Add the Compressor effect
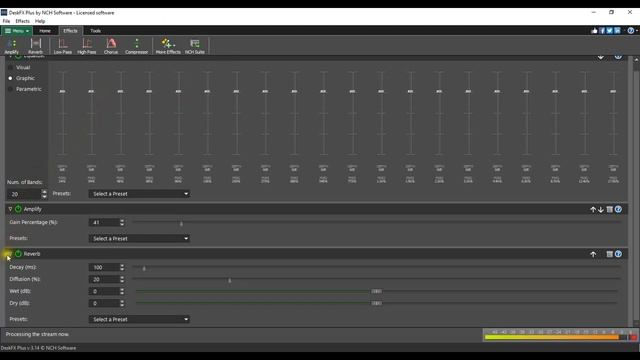The width and height of the screenshot is (640, 360). click(136, 46)
